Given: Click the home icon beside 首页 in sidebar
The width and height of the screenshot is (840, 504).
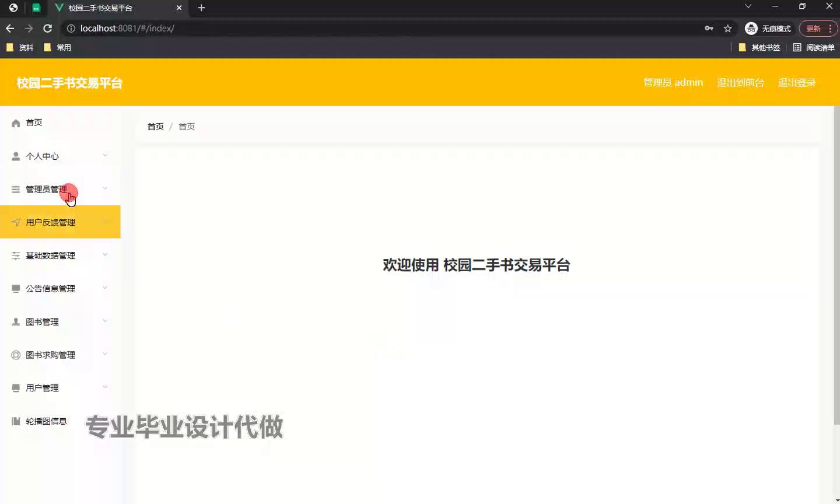Looking at the screenshot, I should (x=16, y=123).
